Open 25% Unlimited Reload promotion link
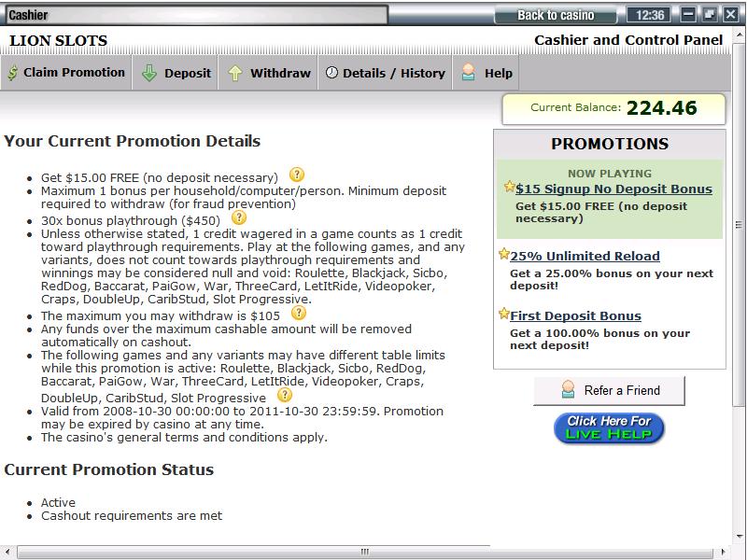The image size is (747, 560). [585, 256]
